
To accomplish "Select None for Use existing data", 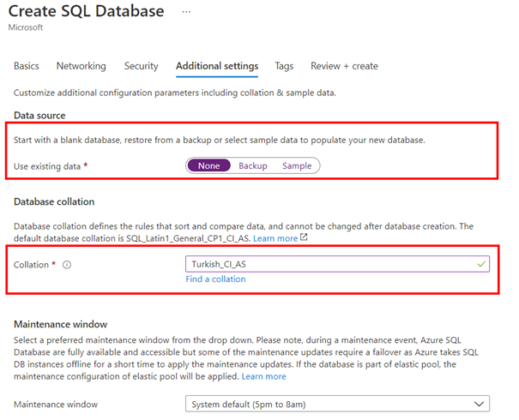I will click(208, 165).
